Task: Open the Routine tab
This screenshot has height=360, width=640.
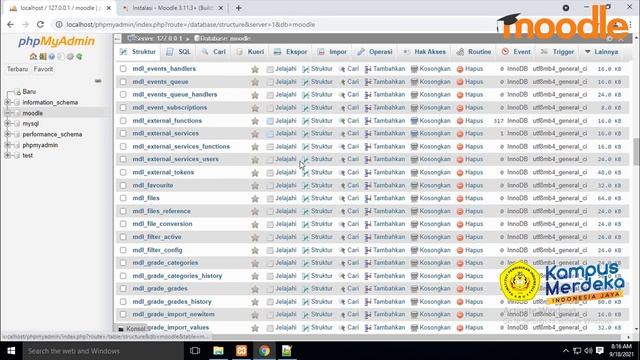Action: pos(473,52)
